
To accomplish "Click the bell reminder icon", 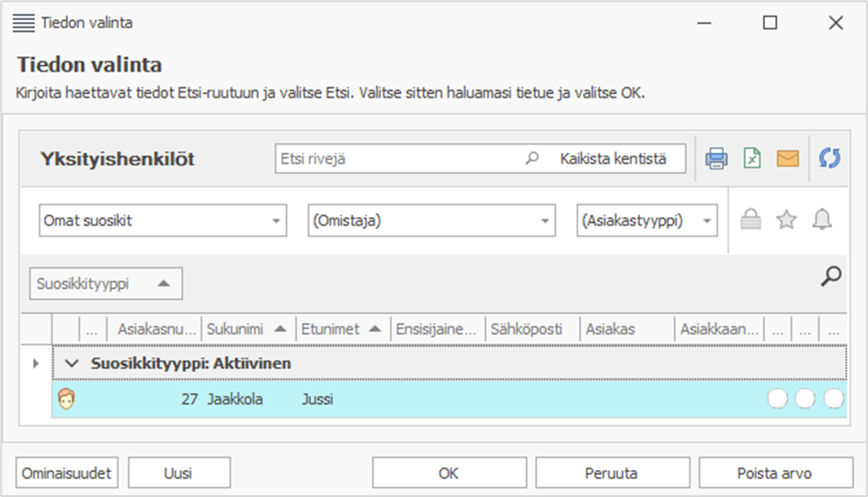I will [822, 220].
